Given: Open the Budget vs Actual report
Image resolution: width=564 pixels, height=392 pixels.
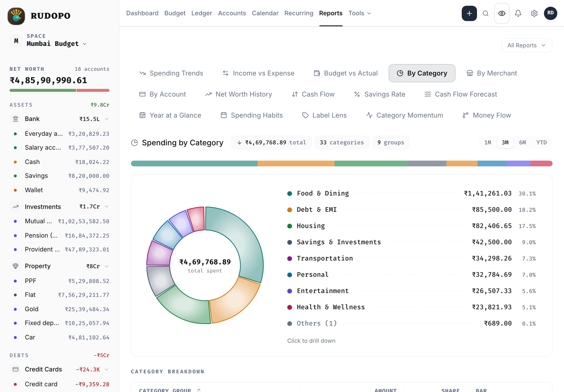Looking at the screenshot, I should 346,73.
